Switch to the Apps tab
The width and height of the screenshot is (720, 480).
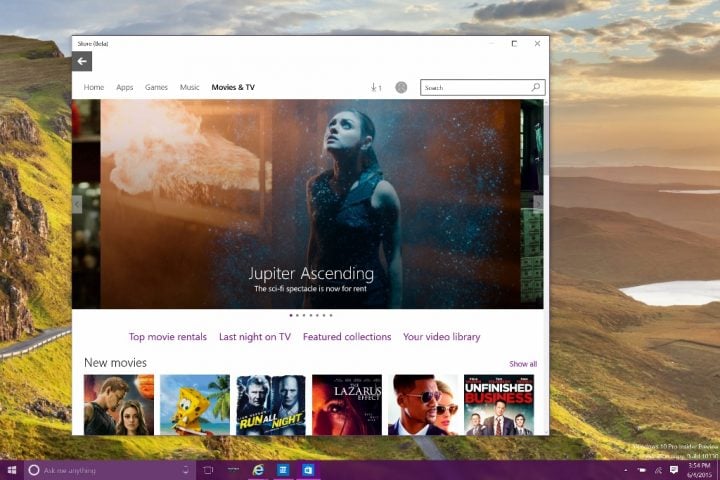pos(124,87)
